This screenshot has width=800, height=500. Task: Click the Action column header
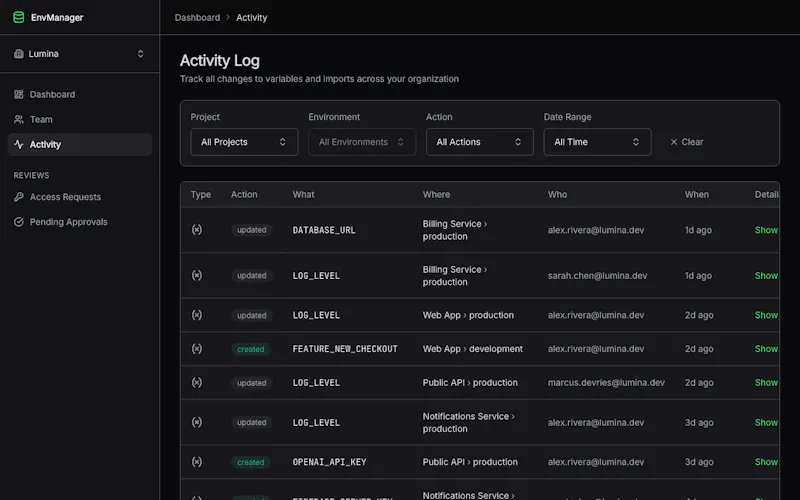coord(244,194)
